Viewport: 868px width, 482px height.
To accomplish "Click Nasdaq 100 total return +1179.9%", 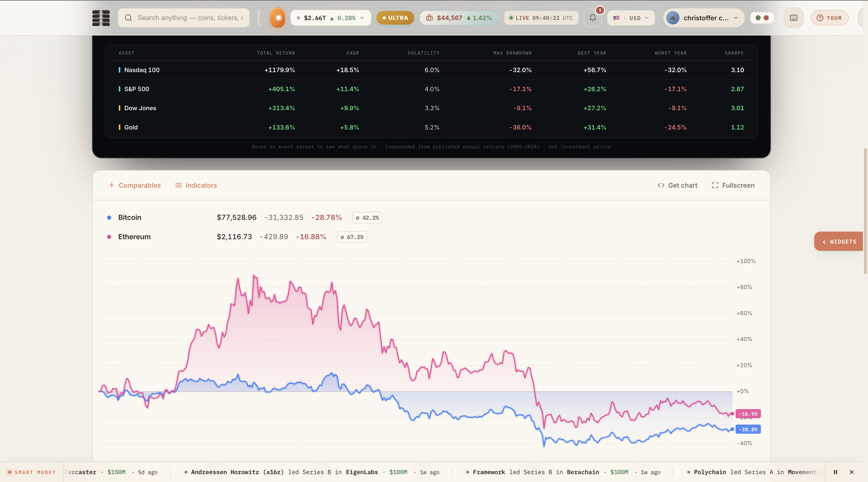I will click(280, 70).
